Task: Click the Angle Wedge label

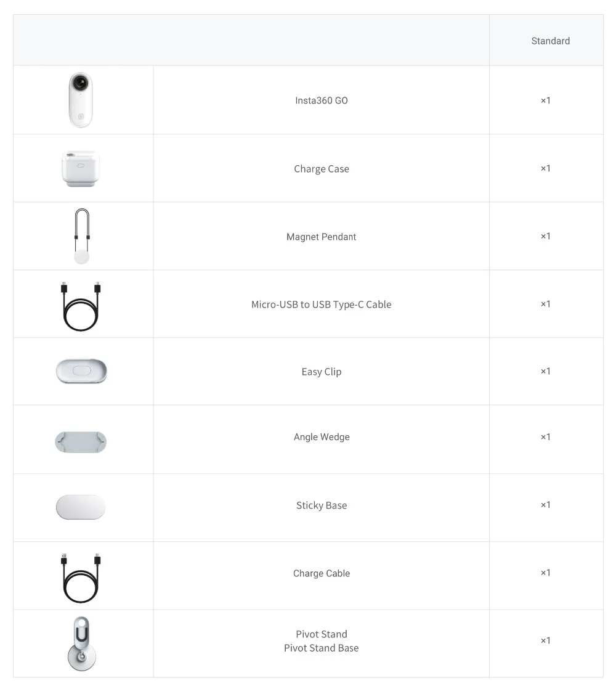Action: 321,437
